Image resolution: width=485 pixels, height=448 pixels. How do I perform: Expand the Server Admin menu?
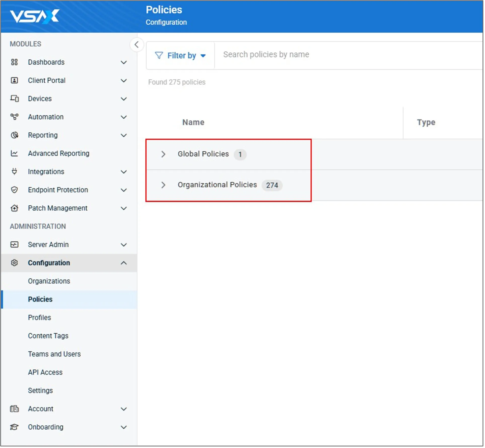coord(123,245)
